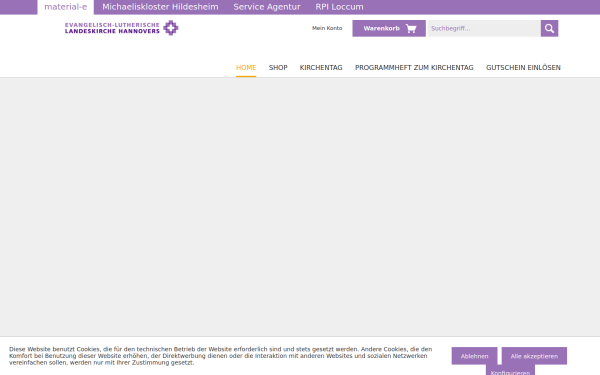Open the Service Agentur tab
The width and height of the screenshot is (600, 375).
click(x=267, y=7)
